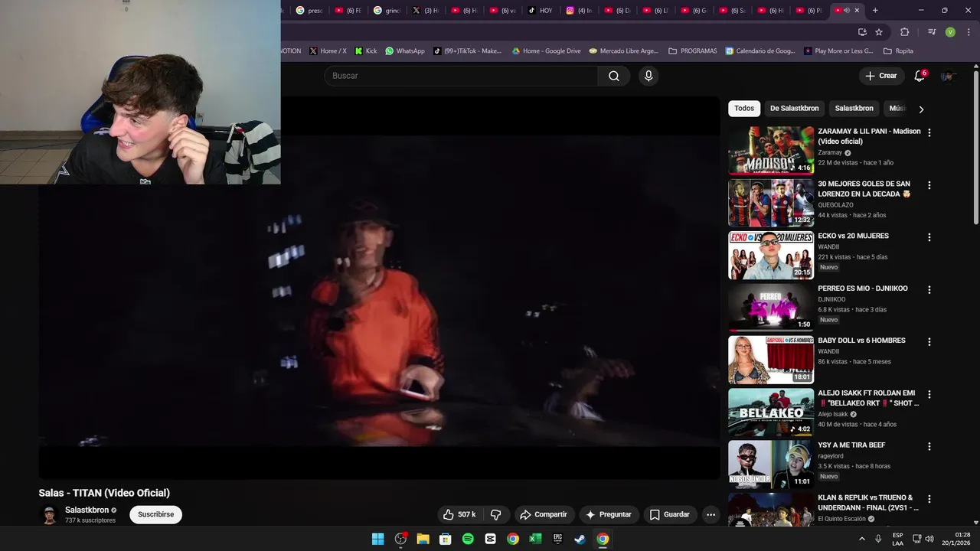Click the Suscribirse button
This screenshot has height=551, width=980.
[x=155, y=514]
